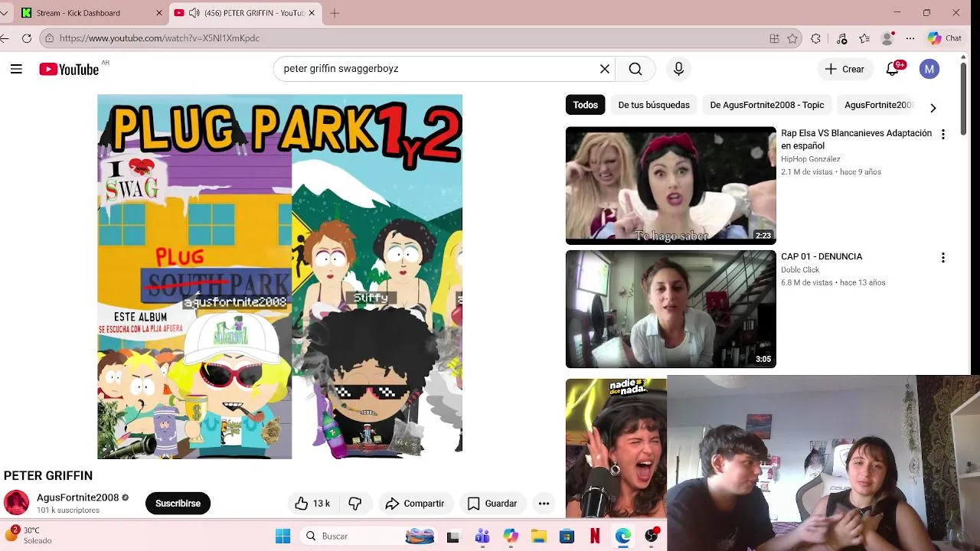Open the favorites list icon

point(864,38)
